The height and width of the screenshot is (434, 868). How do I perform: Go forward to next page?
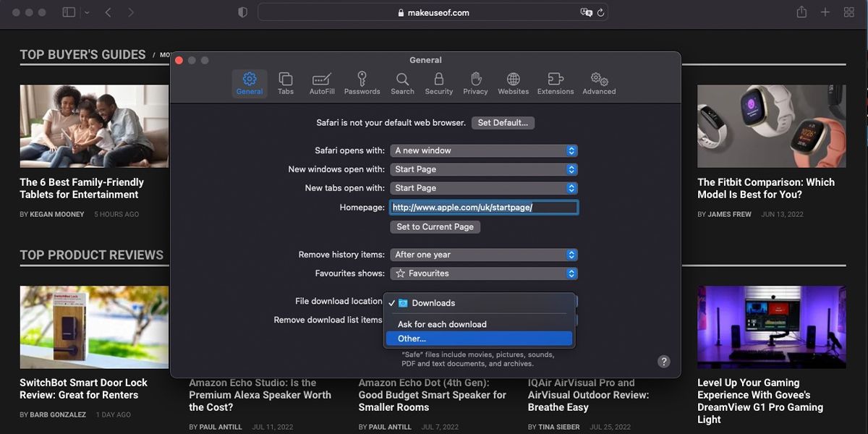tap(131, 12)
